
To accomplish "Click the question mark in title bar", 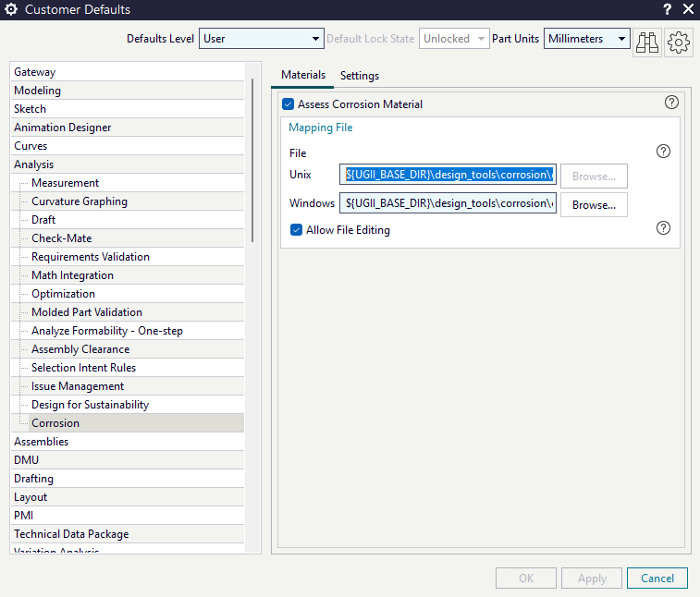I will 667,10.
